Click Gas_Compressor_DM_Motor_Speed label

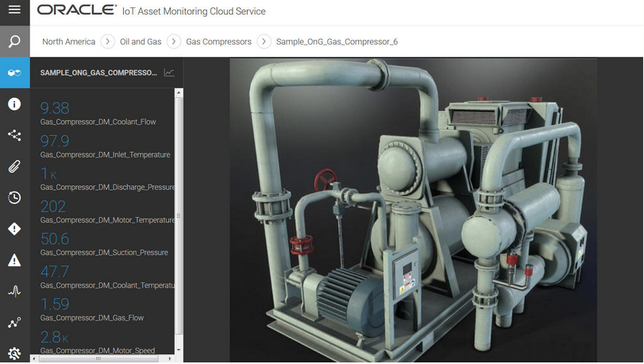(x=98, y=350)
